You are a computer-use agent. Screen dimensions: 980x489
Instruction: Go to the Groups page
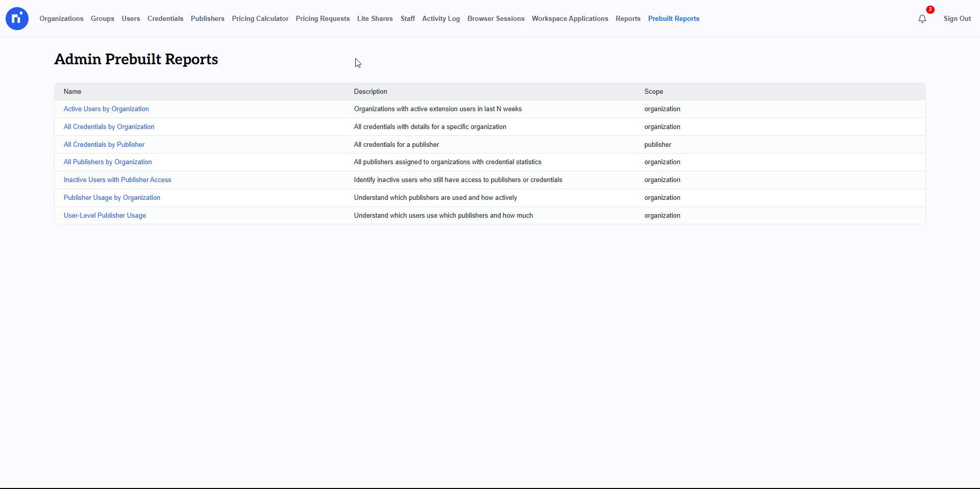click(x=103, y=19)
